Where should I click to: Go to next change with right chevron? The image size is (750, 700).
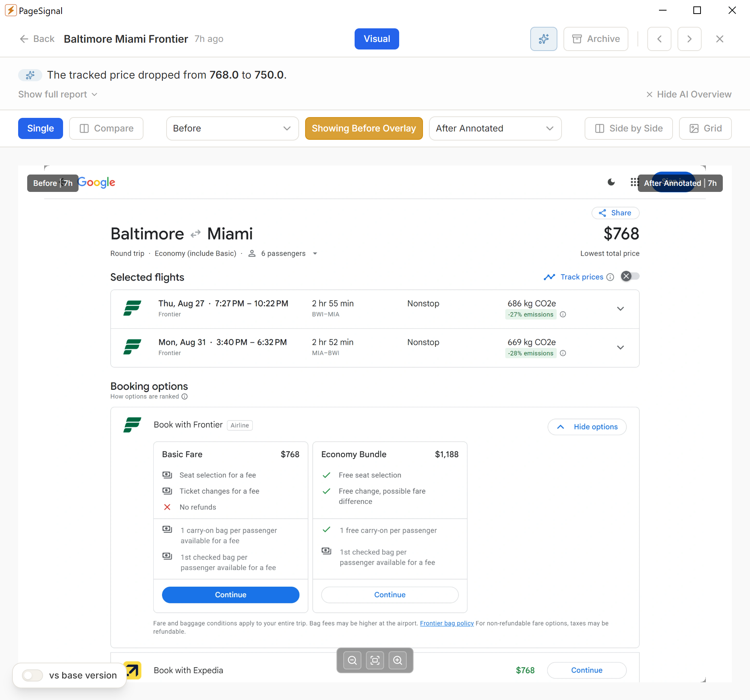689,39
